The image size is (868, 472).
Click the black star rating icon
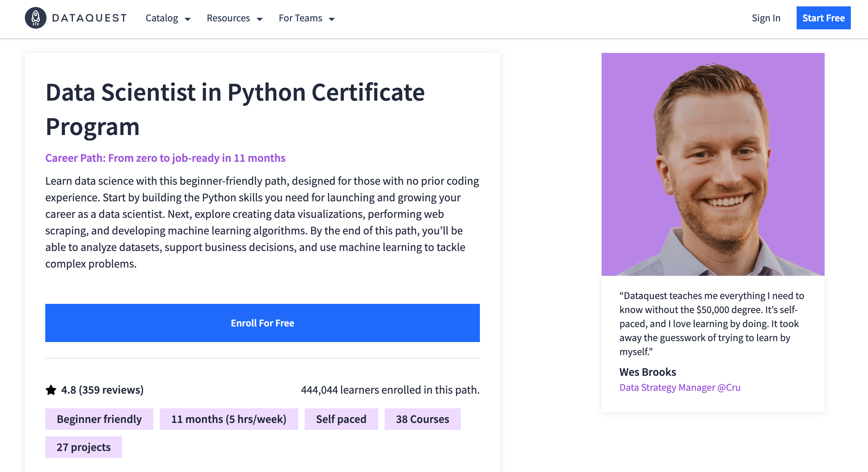coord(51,390)
